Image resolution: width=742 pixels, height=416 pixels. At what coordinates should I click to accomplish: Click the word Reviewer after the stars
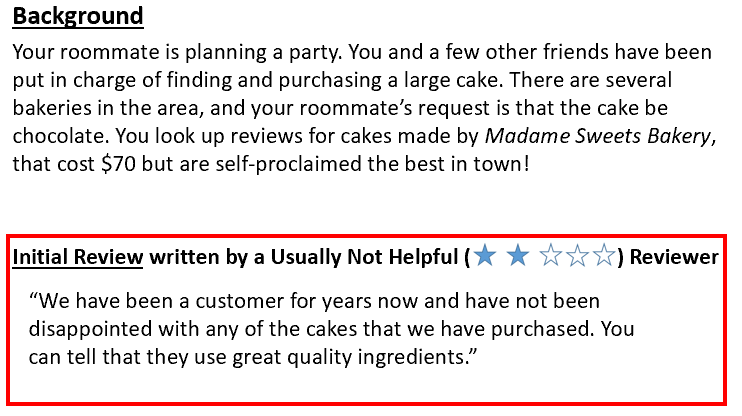click(672, 257)
